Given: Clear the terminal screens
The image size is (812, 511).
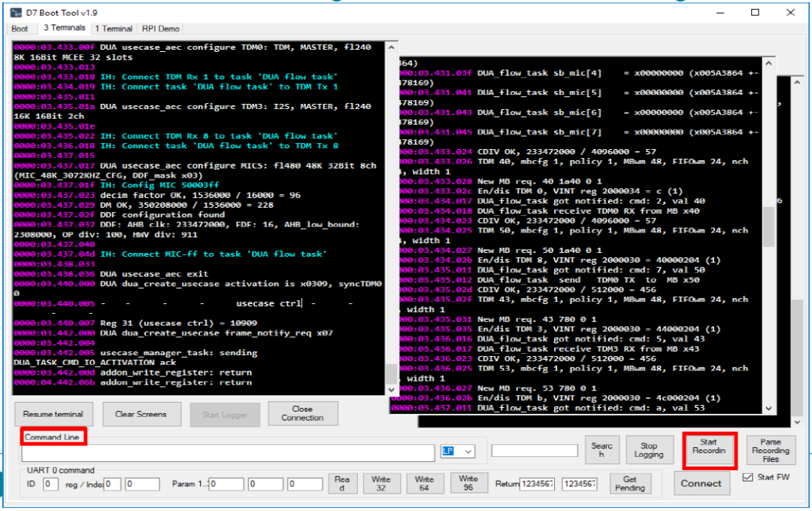Looking at the screenshot, I should [x=141, y=413].
